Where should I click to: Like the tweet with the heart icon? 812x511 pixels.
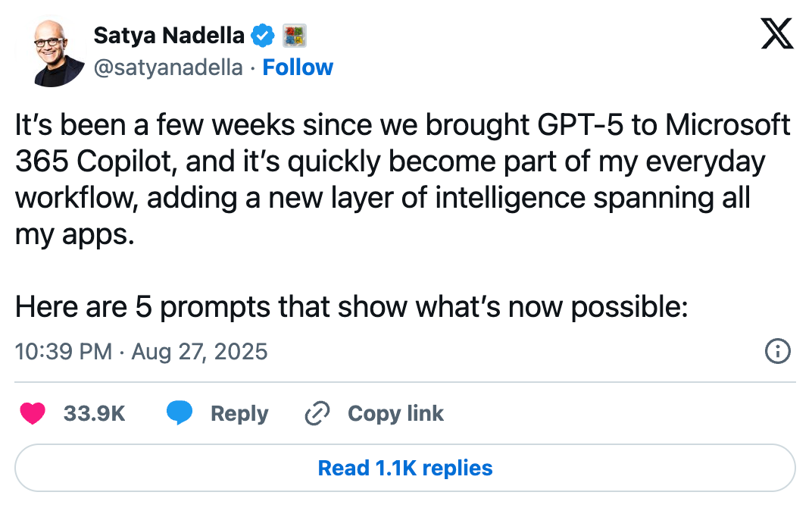(x=32, y=413)
